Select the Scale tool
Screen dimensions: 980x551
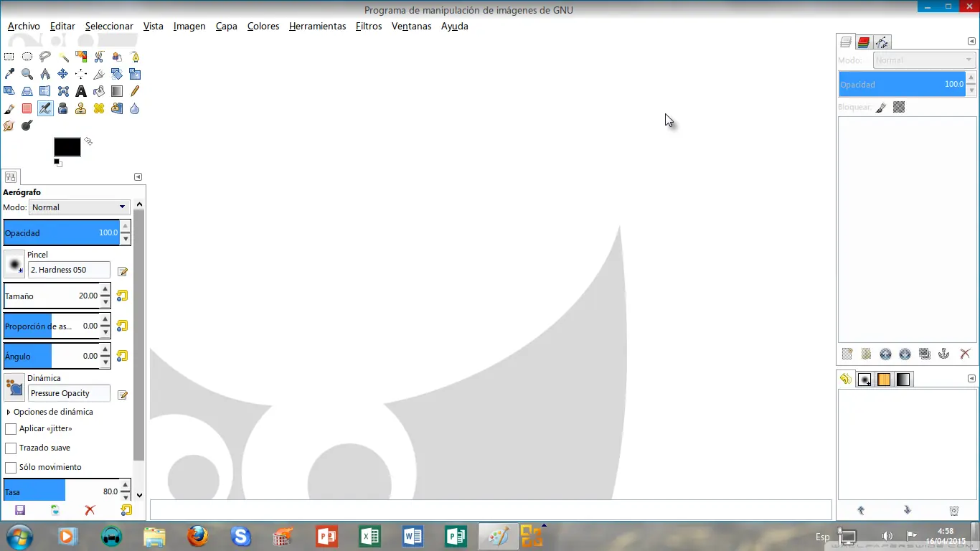135,73
